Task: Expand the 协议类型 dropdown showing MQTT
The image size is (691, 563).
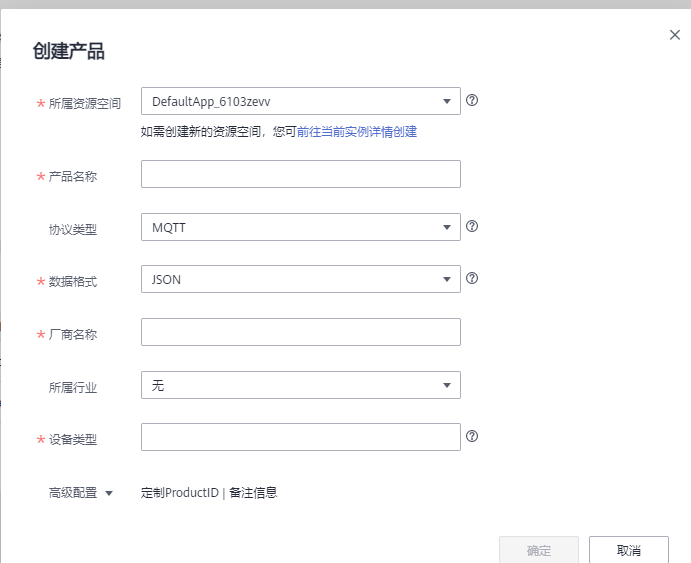Action: (x=300, y=228)
